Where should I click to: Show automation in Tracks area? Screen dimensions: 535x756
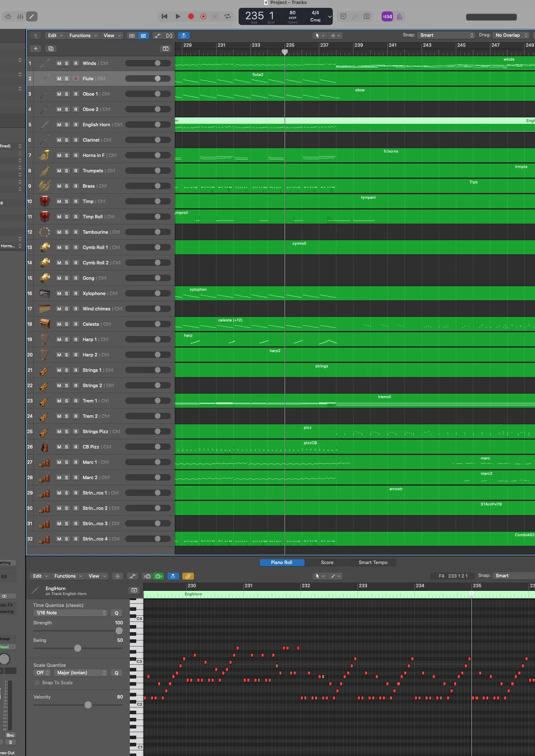pyautogui.click(x=157, y=36)
